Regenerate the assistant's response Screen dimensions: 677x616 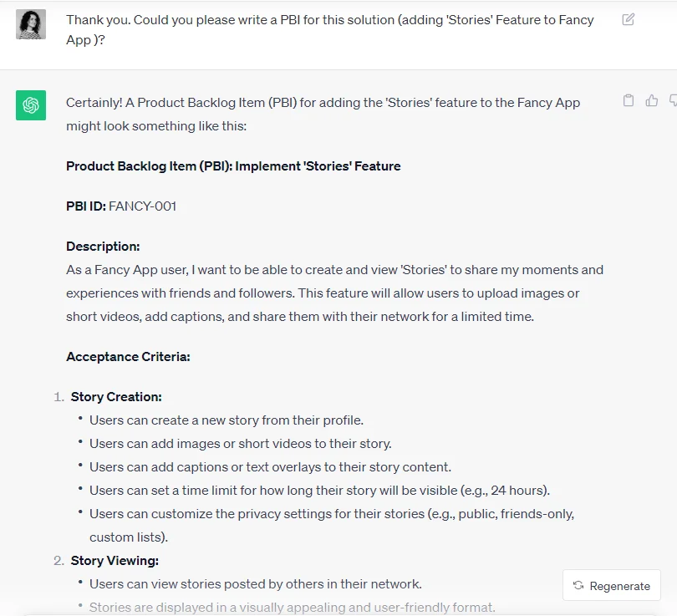click(611, 585)
